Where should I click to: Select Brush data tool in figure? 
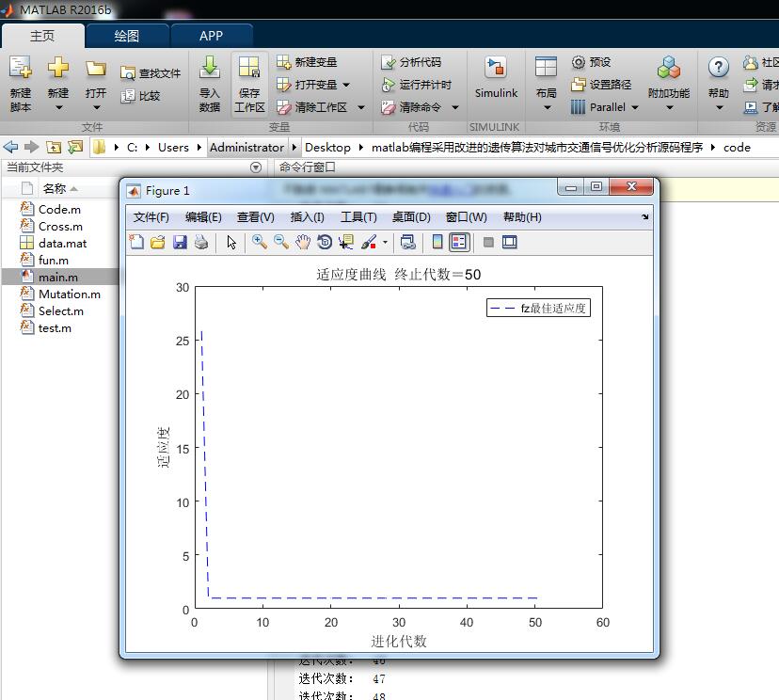(x=369, y=242)
